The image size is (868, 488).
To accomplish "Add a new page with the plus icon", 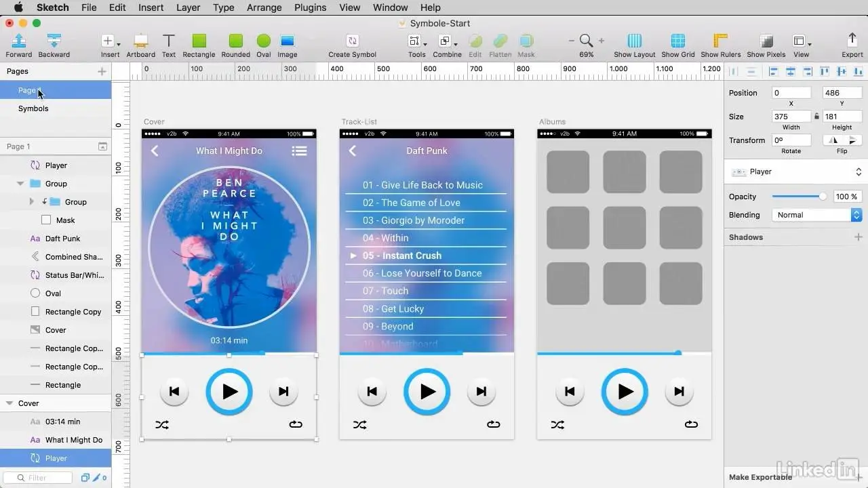I will (102, 71).
